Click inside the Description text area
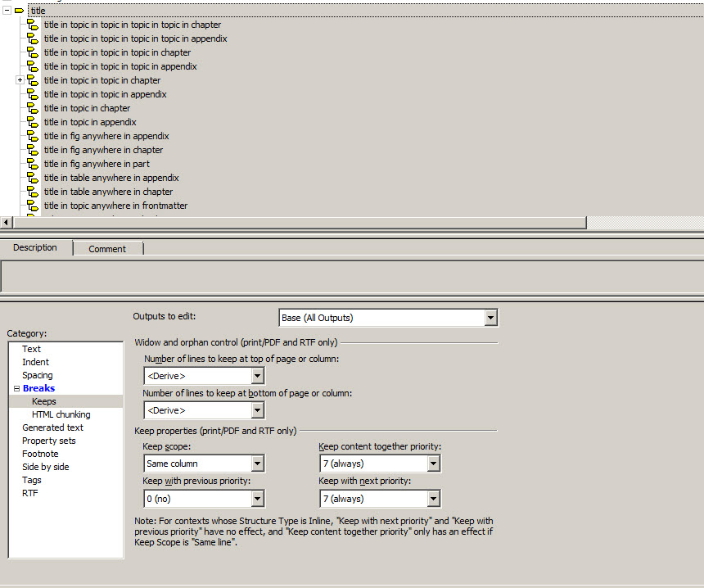704x588 pixels. click(x=352, y=276)
